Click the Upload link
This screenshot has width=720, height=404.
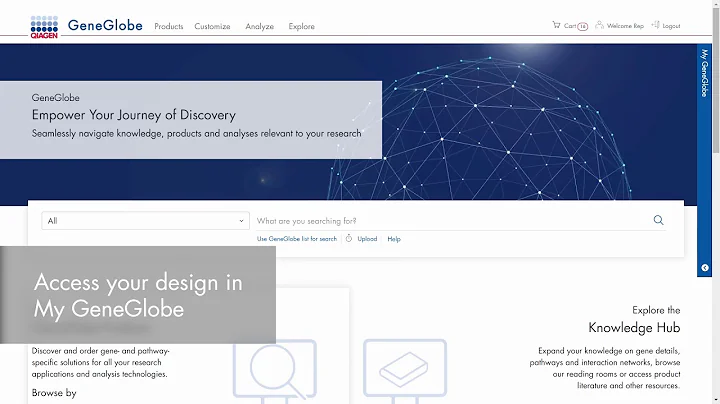coord(367,239)
